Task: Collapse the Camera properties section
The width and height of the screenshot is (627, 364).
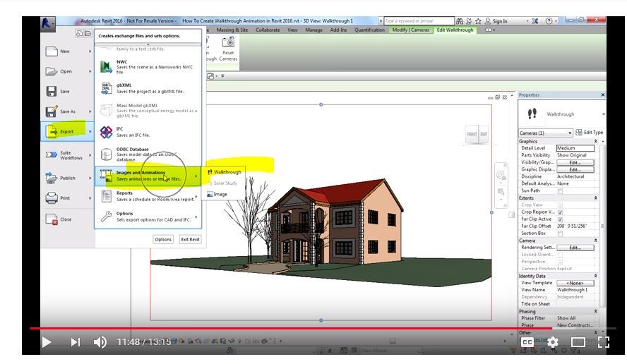Action: (x=595, y=241)
